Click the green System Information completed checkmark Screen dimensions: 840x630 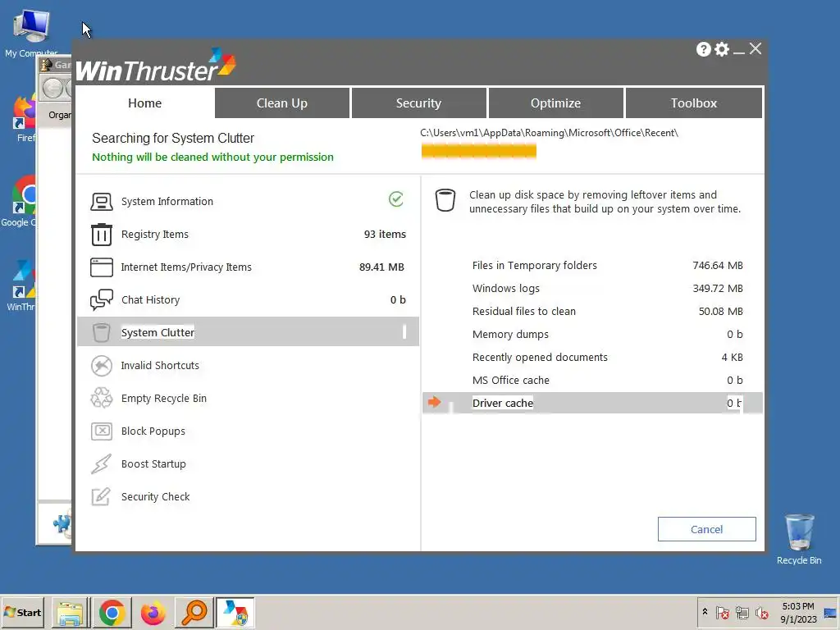(x=396, y=199)
